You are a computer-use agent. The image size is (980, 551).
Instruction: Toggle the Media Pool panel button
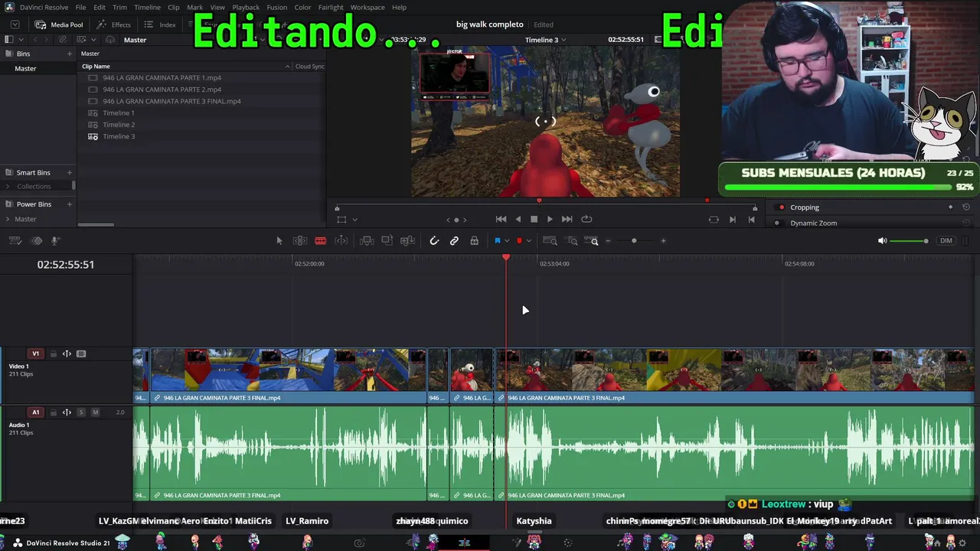tap(59, 24)
